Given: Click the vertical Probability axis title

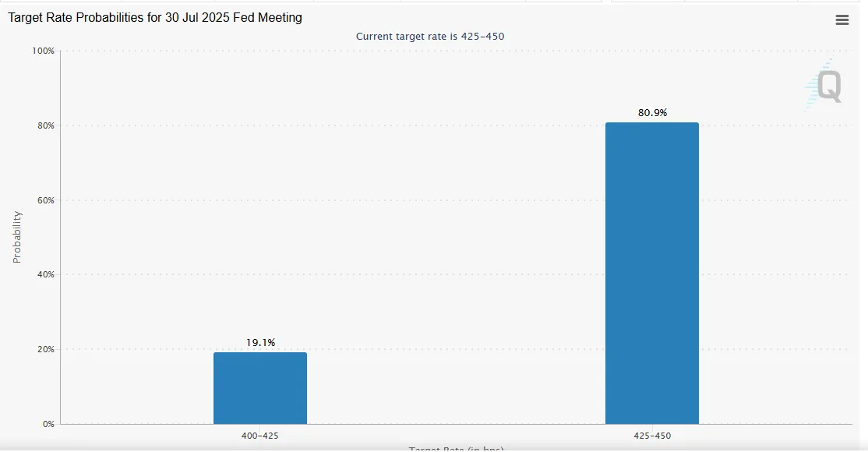Looking at the screenshot, I should pyautogui.click(x=17, y=237).
